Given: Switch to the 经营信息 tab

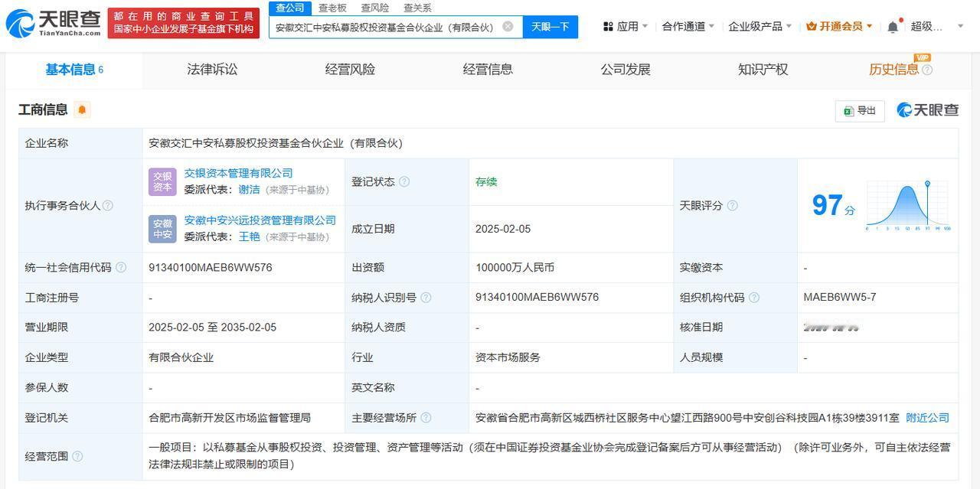Looking at the screenshot, I should tap(488, 70).
